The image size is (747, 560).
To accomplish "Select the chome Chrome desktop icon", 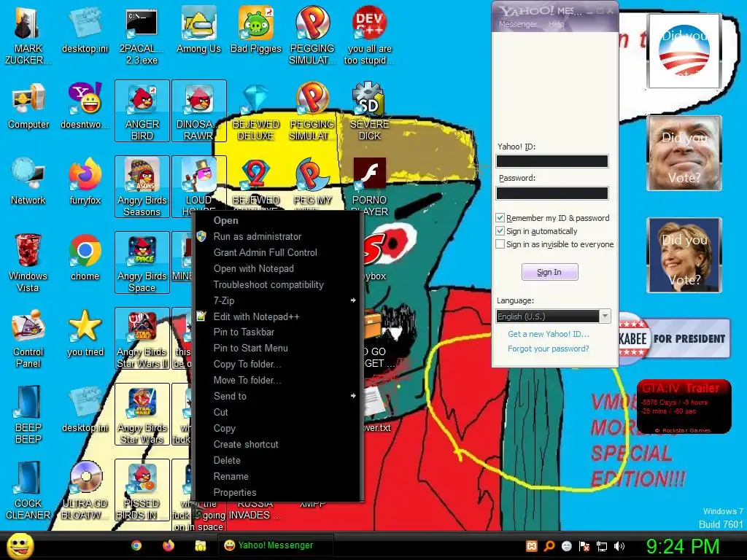I will (85, 257).
